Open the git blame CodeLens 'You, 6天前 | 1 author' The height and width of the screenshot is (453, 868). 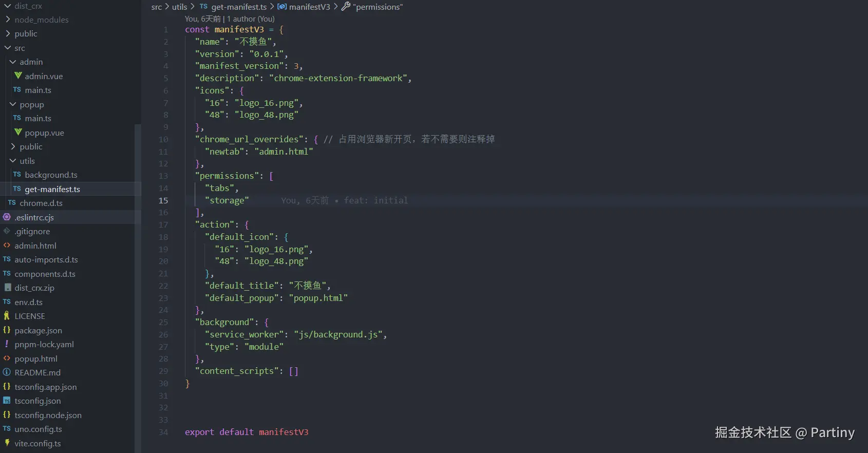point(230,18)
